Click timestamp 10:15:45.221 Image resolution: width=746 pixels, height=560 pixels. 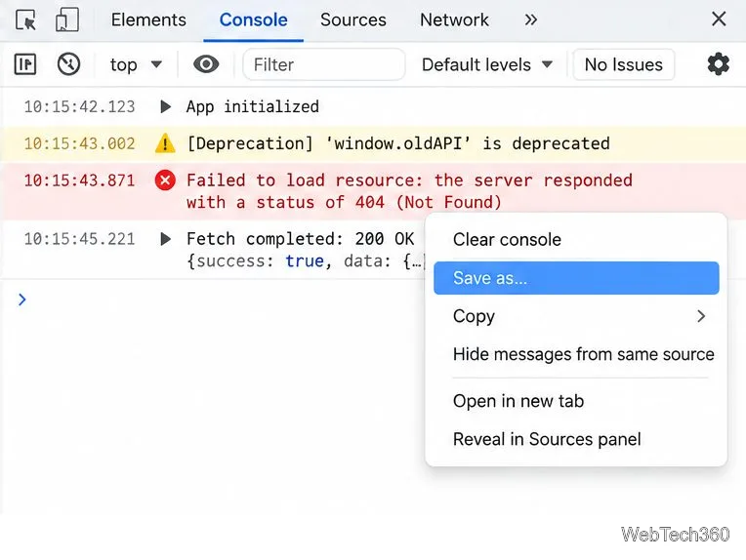[79, 239]
